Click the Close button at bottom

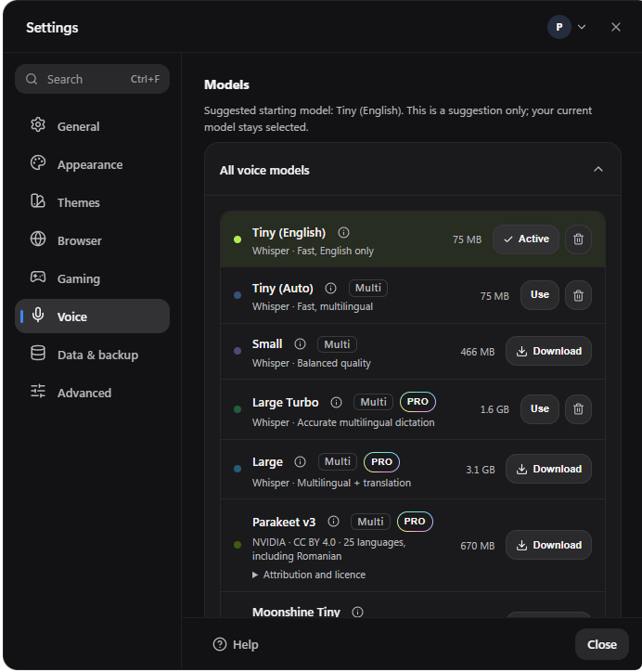tap(602, 644)
